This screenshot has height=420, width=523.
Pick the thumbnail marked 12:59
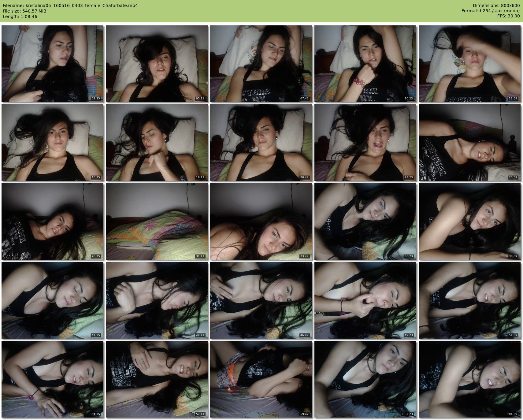coord(470,64)
